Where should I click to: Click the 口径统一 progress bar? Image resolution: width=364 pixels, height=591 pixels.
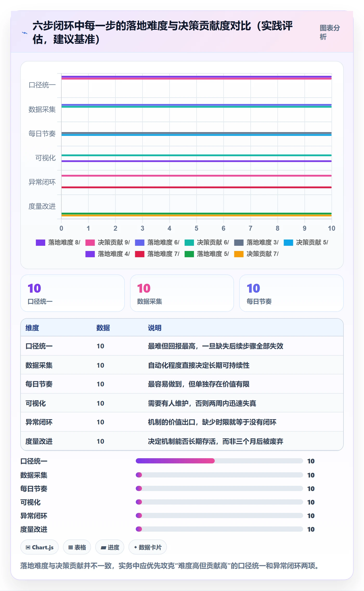coord(219,461)
